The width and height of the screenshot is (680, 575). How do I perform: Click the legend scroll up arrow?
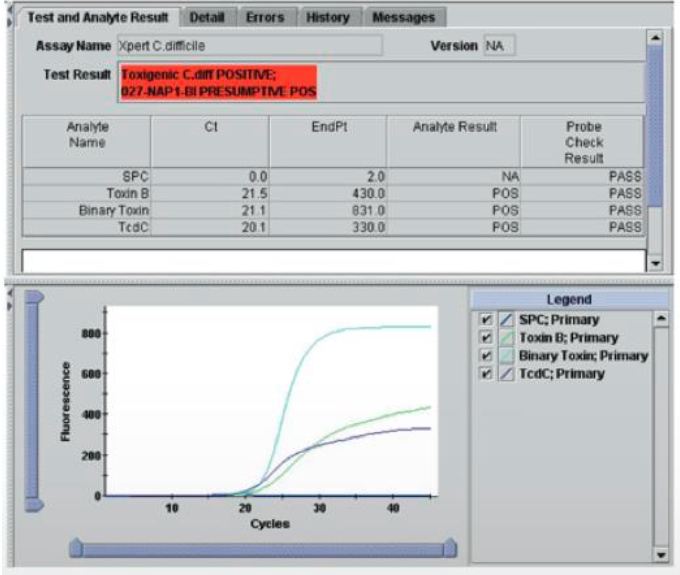[x=660, y=318]
